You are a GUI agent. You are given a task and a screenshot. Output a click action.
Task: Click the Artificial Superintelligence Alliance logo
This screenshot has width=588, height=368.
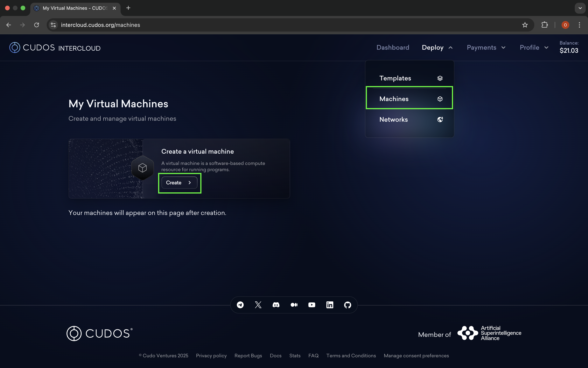tap(489, 333)
